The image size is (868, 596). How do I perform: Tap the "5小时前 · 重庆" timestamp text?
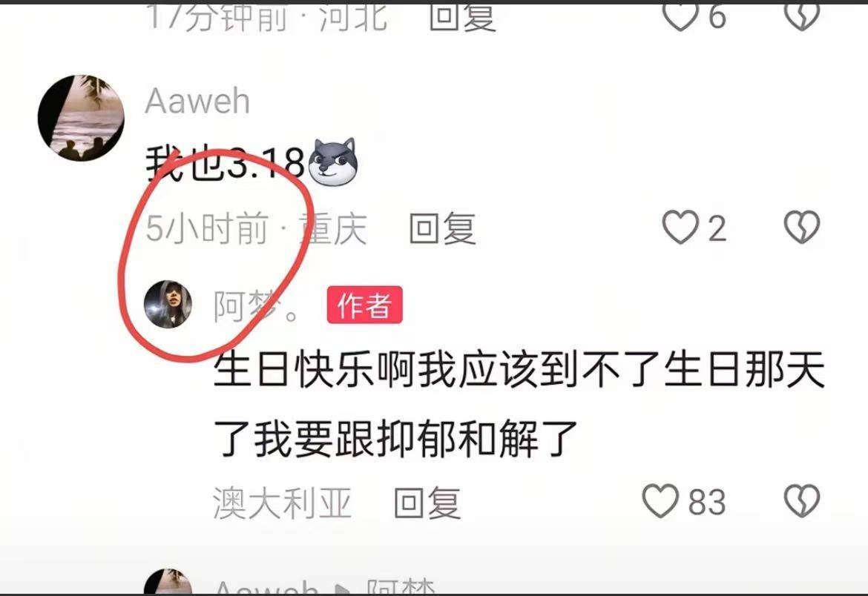click(256, 228)
